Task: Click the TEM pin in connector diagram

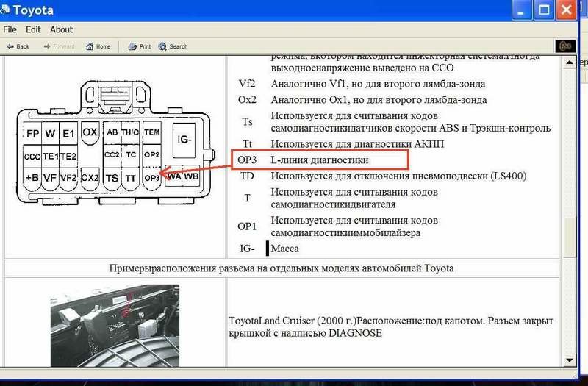Action: point(152,132)
